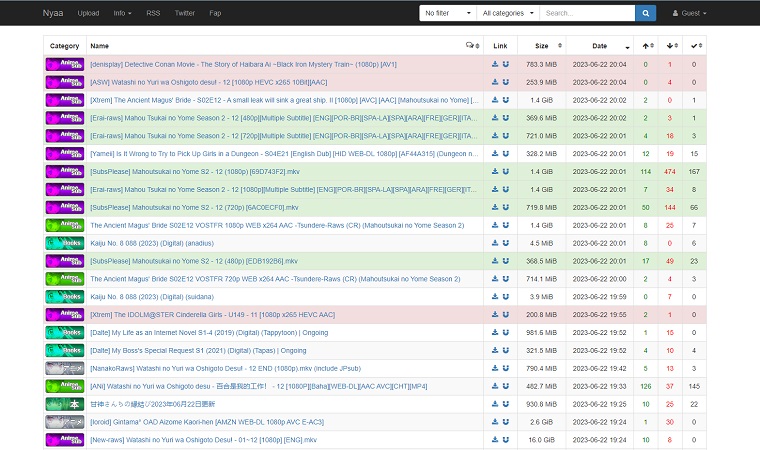Expand the All categories dropdown
This screenshot has width=760, height=450.
[507, 13]
